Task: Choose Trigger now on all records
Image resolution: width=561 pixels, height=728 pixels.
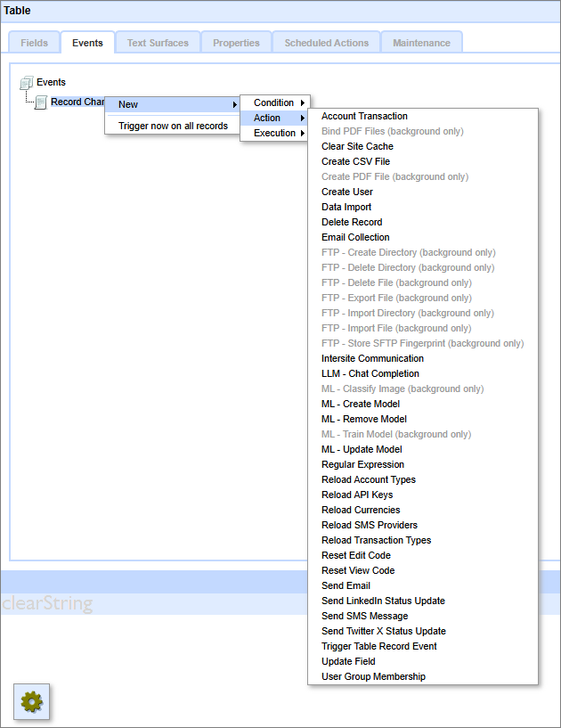Action: (173, 126)
